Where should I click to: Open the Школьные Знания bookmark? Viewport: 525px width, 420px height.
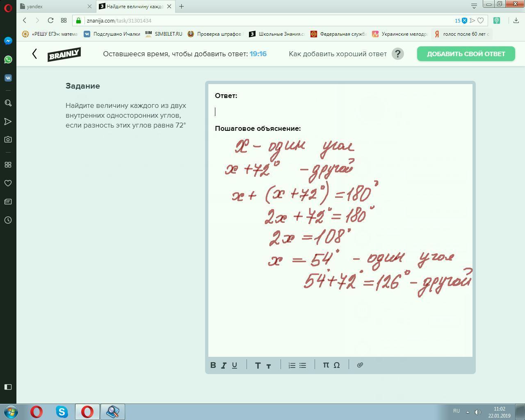click(x=277, y=34)
